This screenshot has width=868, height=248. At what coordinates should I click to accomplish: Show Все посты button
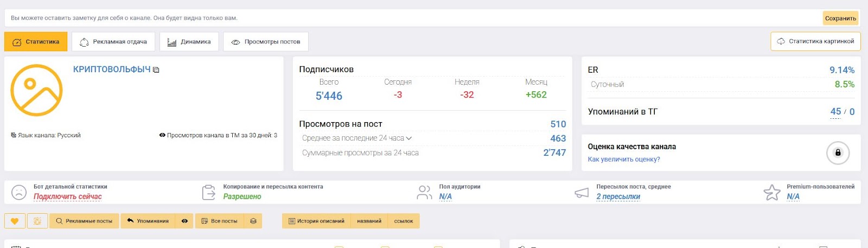[219, 221]
